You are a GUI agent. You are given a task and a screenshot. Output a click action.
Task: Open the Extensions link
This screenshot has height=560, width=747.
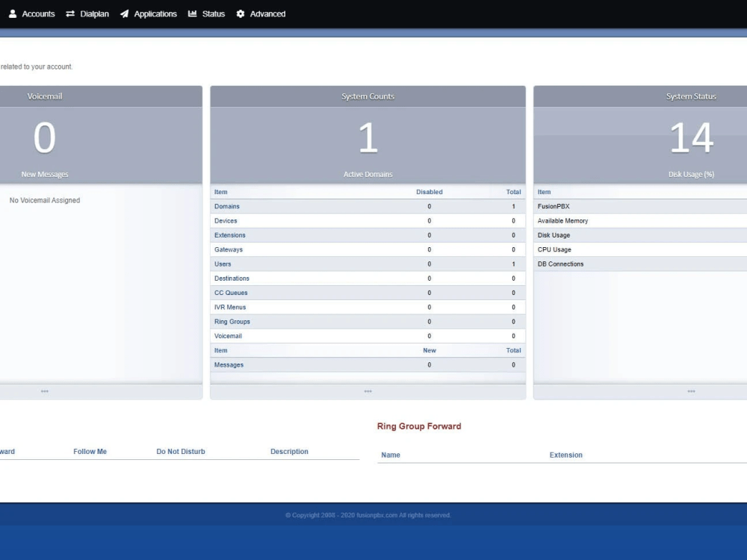[x=230, y=235]
